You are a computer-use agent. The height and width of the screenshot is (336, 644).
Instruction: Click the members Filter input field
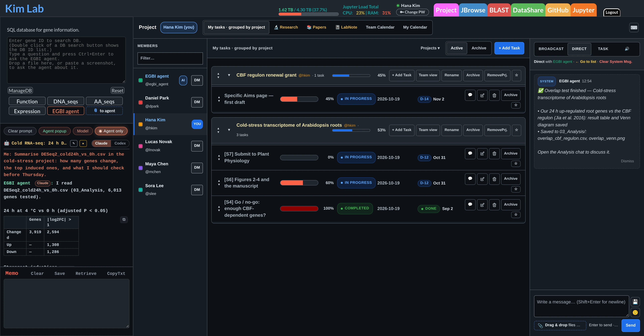tap(170, 58)
